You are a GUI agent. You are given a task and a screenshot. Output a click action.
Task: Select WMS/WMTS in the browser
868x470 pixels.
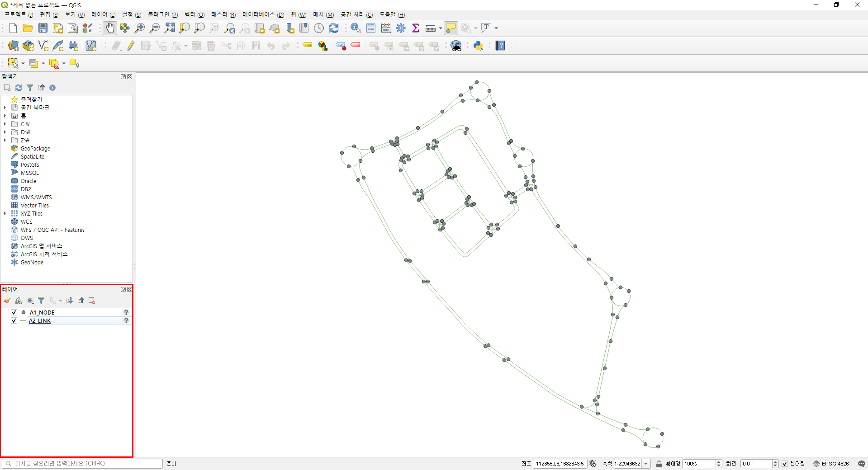click(36, 197)
